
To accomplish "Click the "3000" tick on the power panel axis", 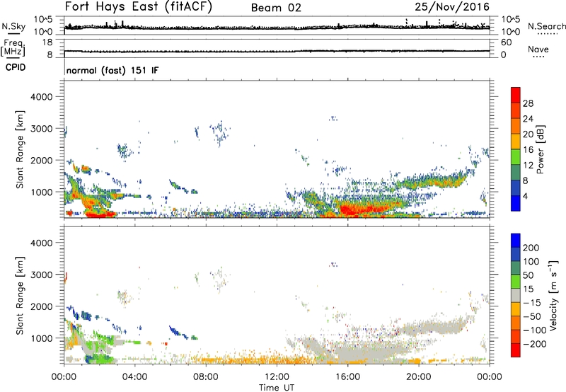I will point(41,129).
